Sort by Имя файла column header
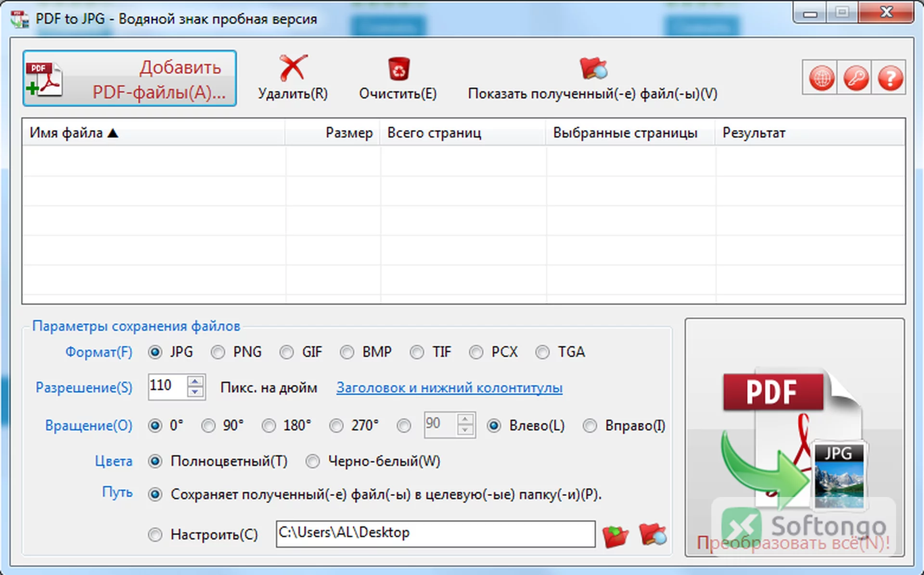The width and height of the screenshot is (924, 575). 154,132
